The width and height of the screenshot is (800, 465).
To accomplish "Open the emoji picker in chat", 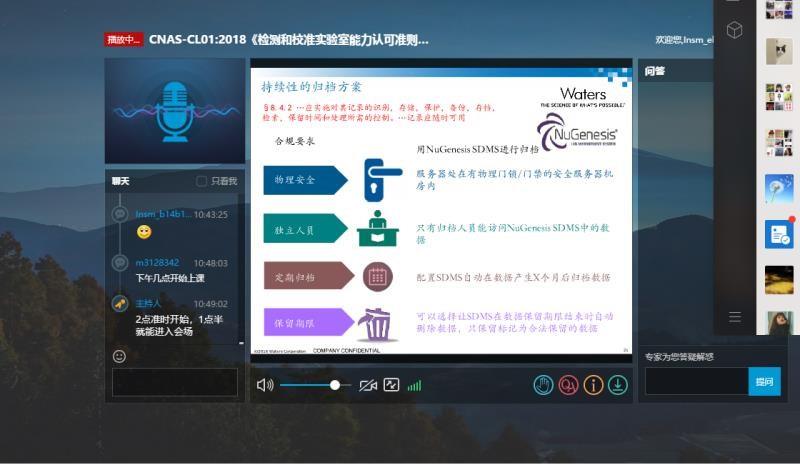I will (x=120, y=356).
